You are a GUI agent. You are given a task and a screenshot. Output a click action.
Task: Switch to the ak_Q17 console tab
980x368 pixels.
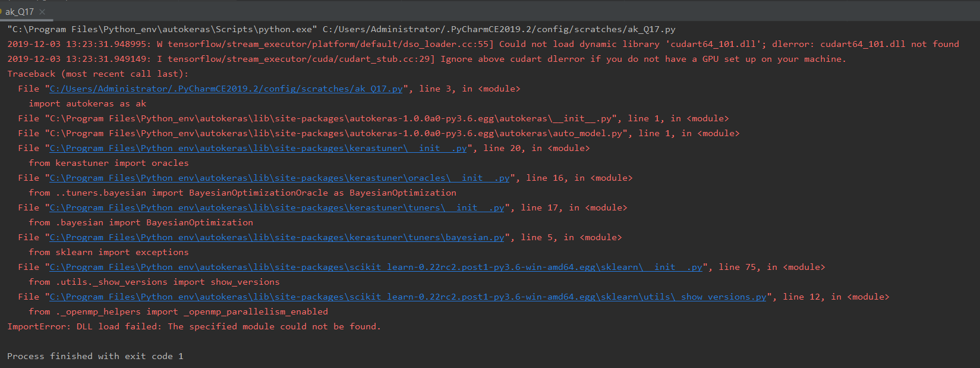20,11
